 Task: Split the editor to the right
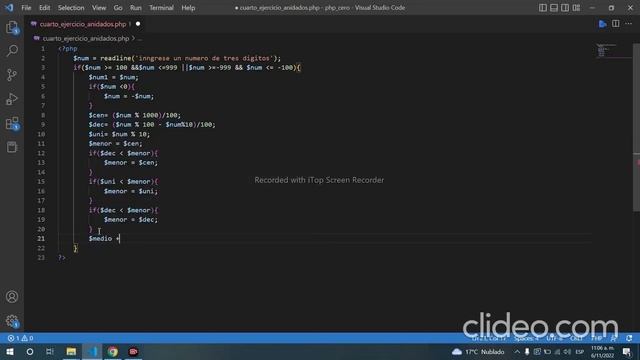[616, 24]
